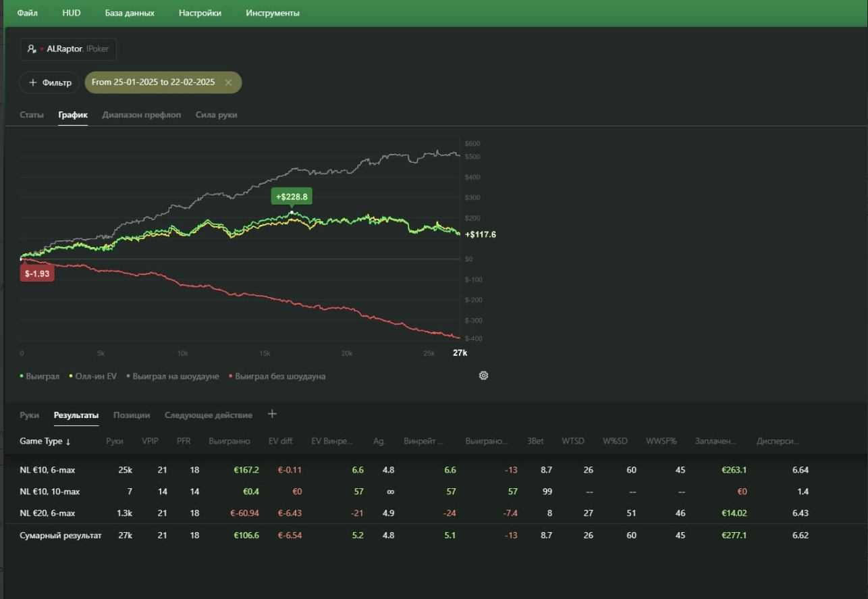Image resolution: width=868 pixels, height=599 pixels.
Task: Sort by the Выигранно column header
Action: [229, 441]
